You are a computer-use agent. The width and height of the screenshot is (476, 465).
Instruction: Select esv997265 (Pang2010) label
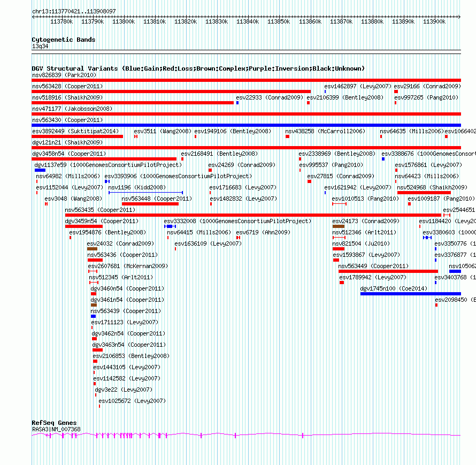[x=426, y=97]
